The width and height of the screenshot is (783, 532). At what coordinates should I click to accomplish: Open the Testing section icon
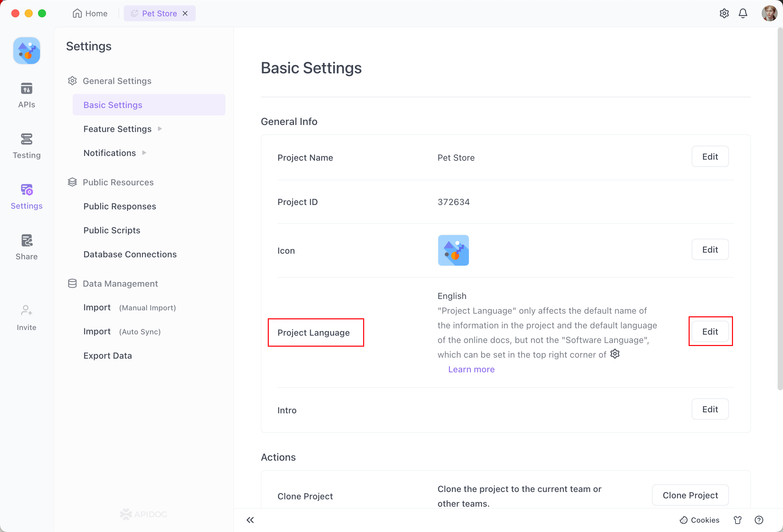tap(26, 139)
